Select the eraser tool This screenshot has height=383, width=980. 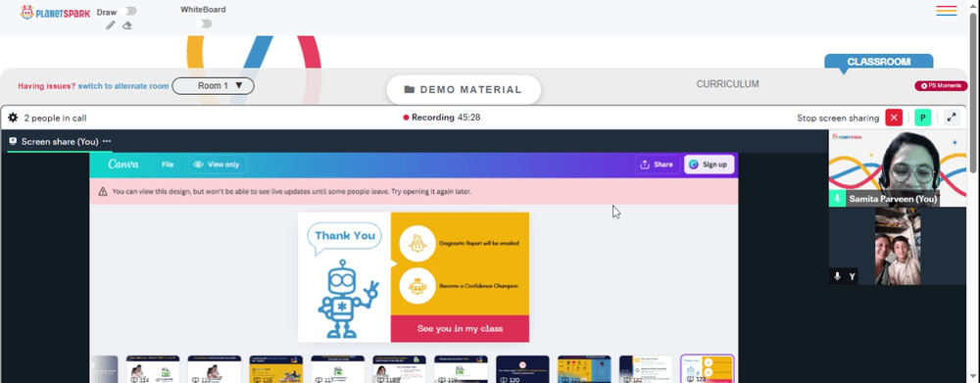(126, 25)
